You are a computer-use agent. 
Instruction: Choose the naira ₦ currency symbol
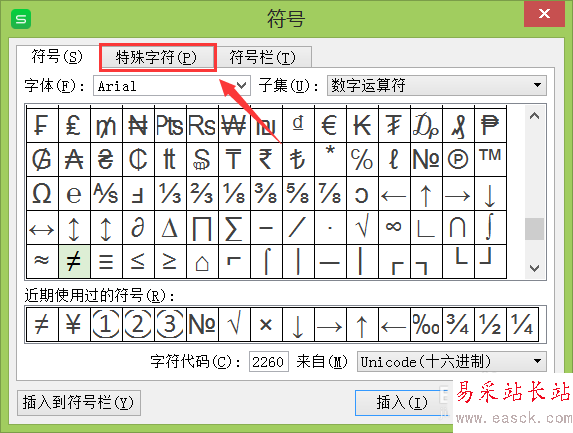[x=138, y=125]
